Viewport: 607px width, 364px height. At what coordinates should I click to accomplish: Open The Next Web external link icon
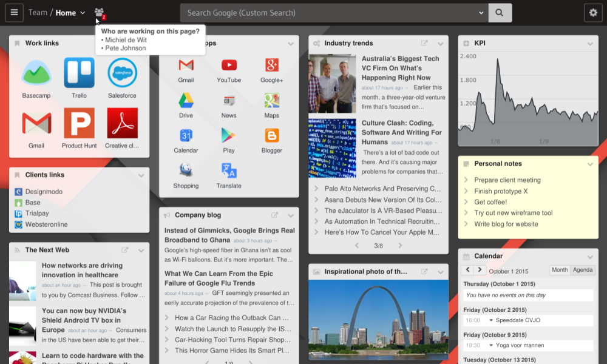(124, 251)
